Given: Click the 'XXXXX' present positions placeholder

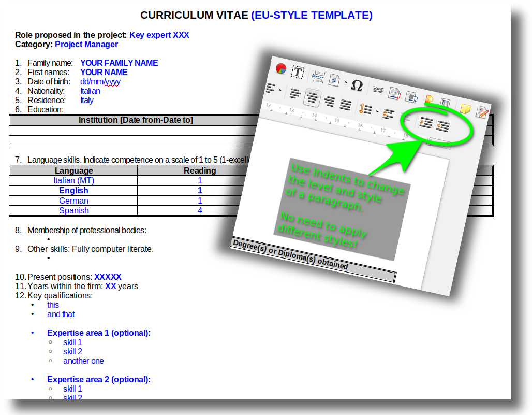Looking at the screenshot, I should 108,277.
